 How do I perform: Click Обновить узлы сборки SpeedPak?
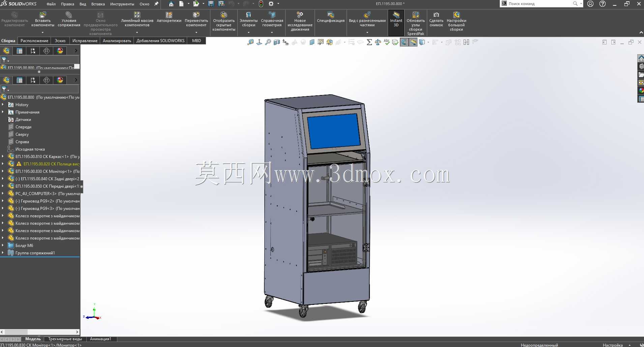[416, 24]
